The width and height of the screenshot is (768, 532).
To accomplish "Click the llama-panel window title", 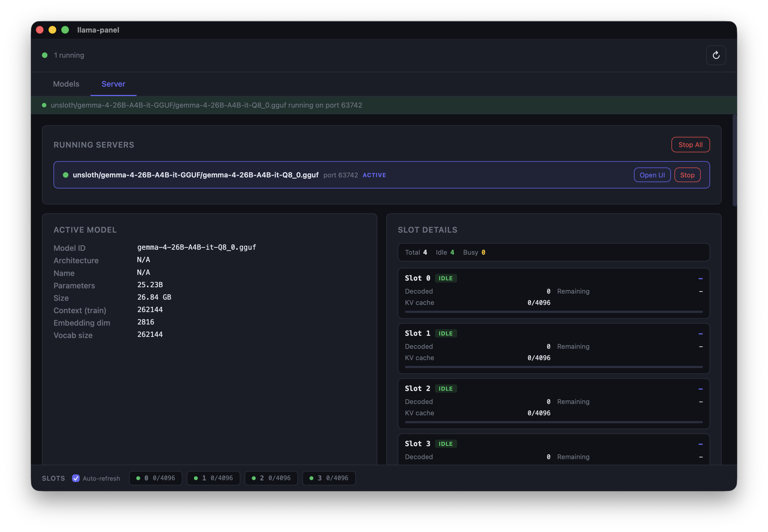I will coord(98,30).
